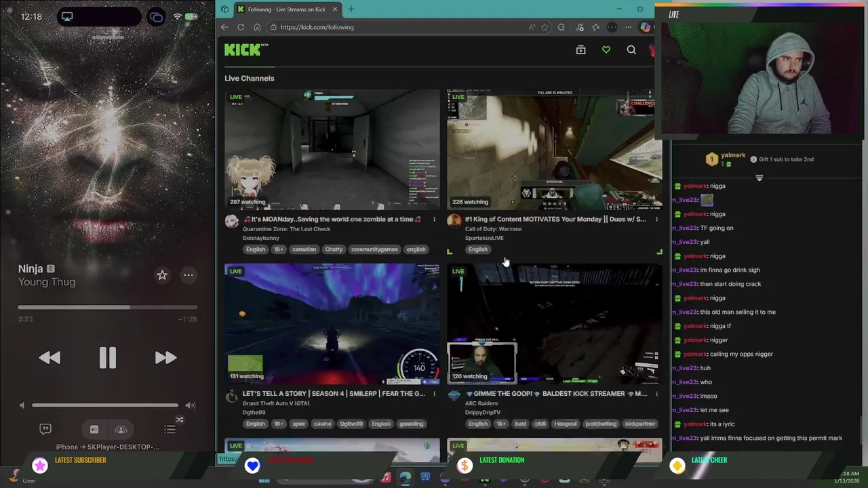This screenshot has width=868, height=488.
Task: Open options menu for King of Content stream
Action: click(656, 220)
